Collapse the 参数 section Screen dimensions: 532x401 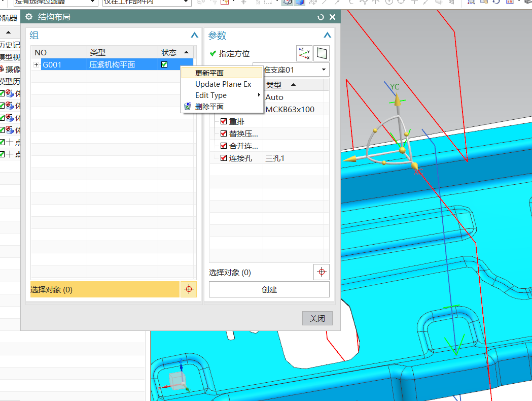coord(328,35)
